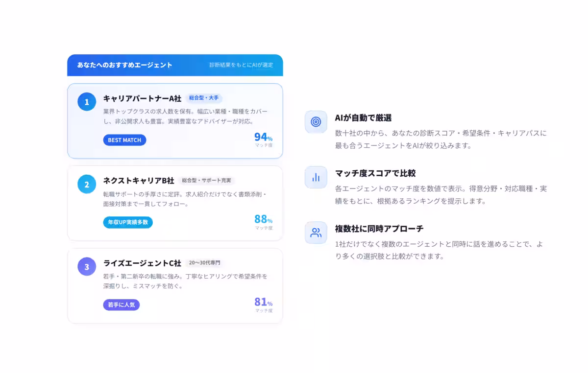Select the 20〜30代専門 tag
The width and height of the screenshot is (588, 373).
pos(204,263)
